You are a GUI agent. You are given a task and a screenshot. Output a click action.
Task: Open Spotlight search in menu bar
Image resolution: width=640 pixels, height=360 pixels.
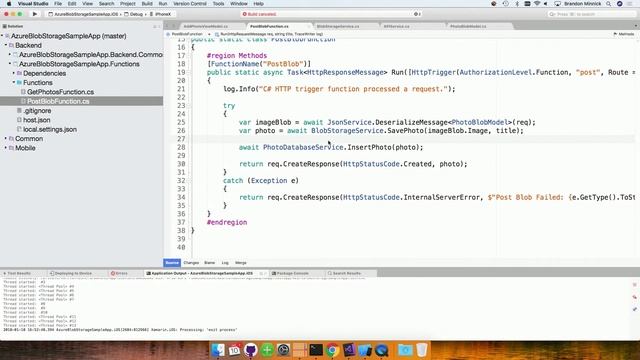pyautogui.click(x=609, y=4)
